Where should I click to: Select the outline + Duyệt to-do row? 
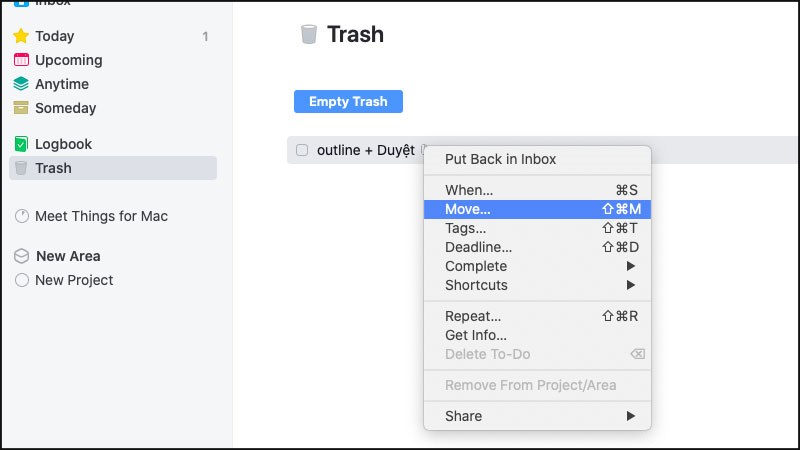click(366, 150)
